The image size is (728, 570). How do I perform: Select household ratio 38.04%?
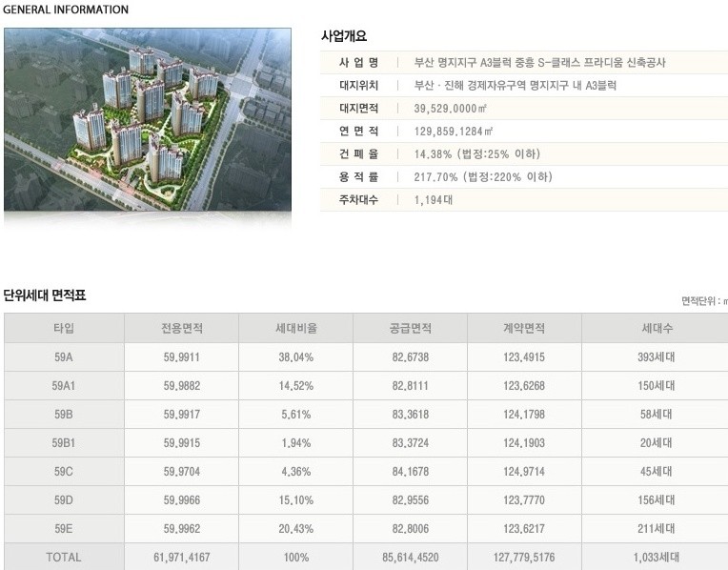point(296,356)
